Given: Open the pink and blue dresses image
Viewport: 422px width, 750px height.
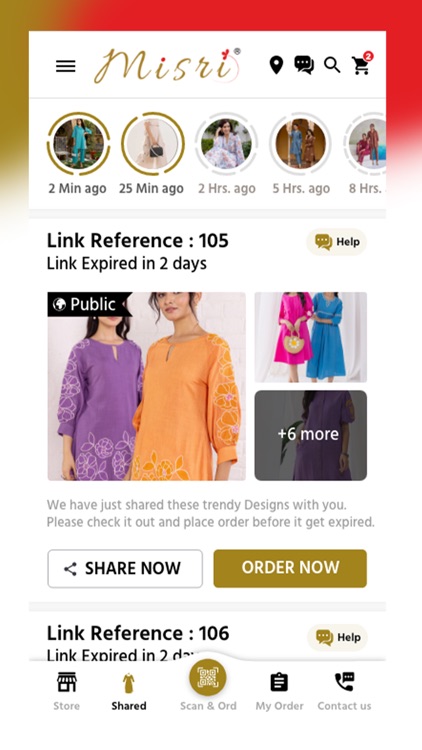Looking at the screenshot, I should 311,337.
